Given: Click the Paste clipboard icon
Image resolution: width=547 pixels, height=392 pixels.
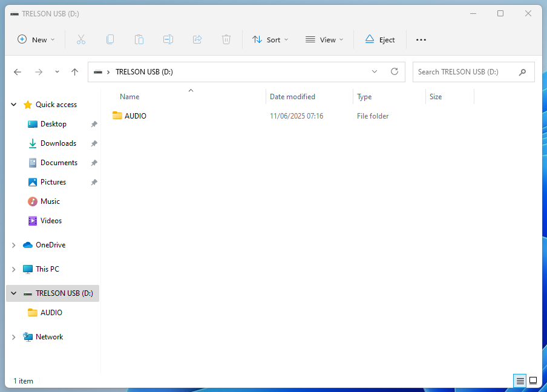Looking at the screenshot, I should pos(139,40).
